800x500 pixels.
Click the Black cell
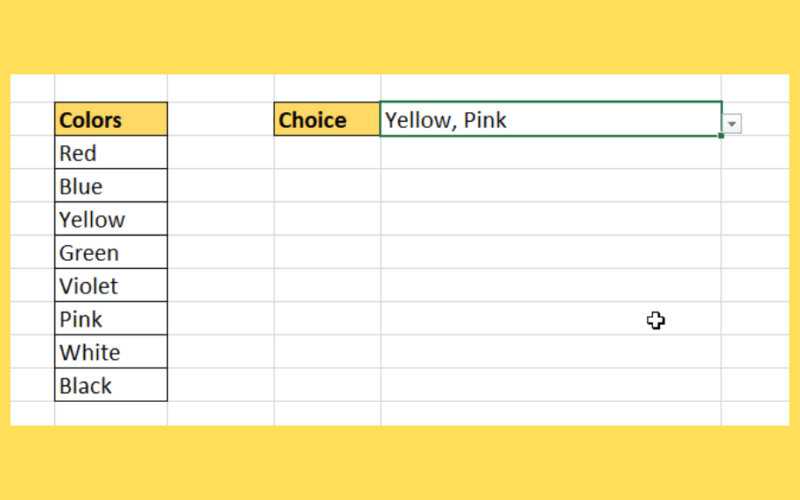pos(111,384)
